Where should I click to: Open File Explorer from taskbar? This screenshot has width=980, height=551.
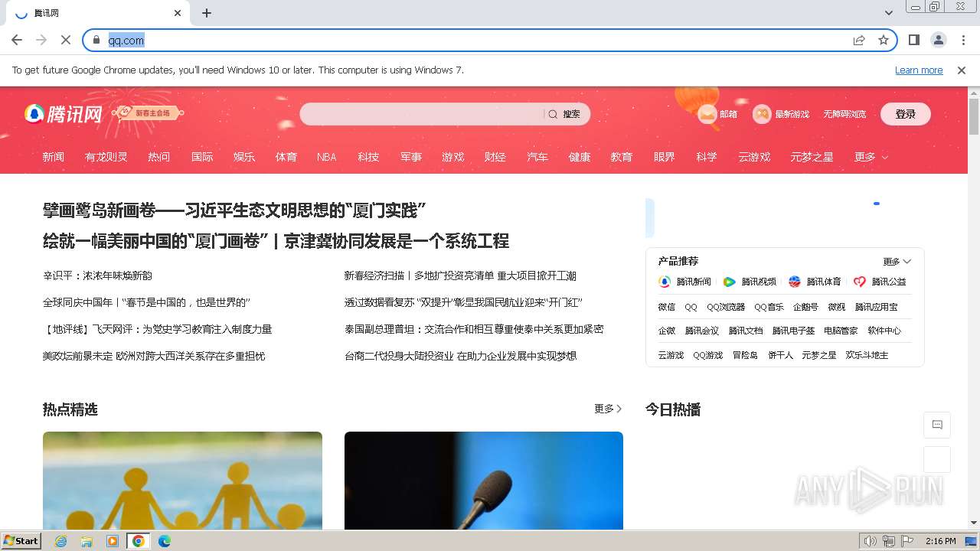87,541
